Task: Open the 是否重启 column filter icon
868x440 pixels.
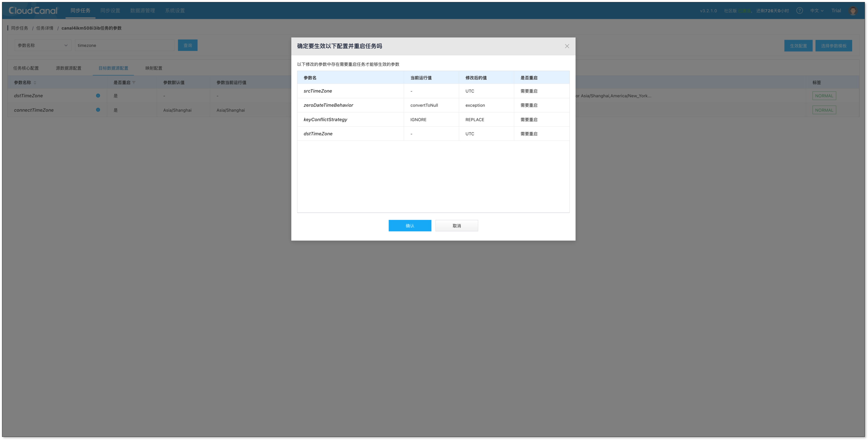Action: 134,83
